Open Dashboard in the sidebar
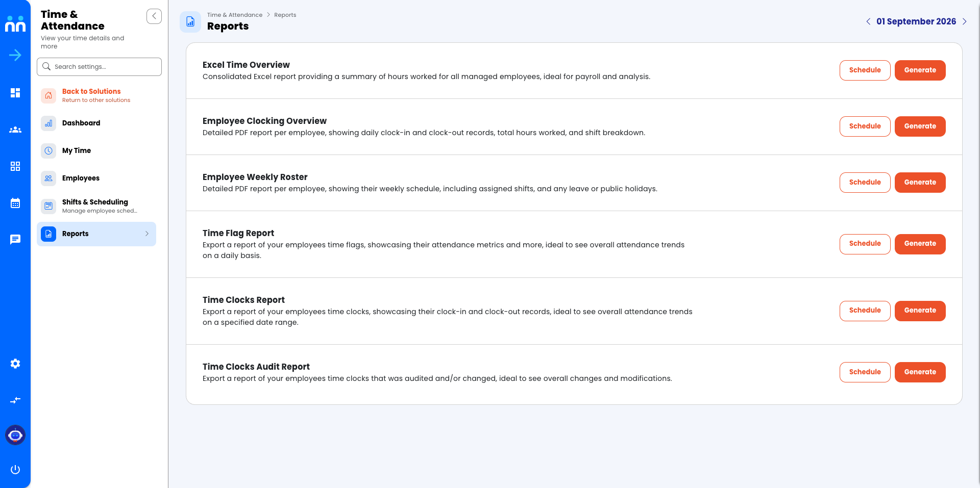This screenshot has width=980, height=488. tap(96, 123)
